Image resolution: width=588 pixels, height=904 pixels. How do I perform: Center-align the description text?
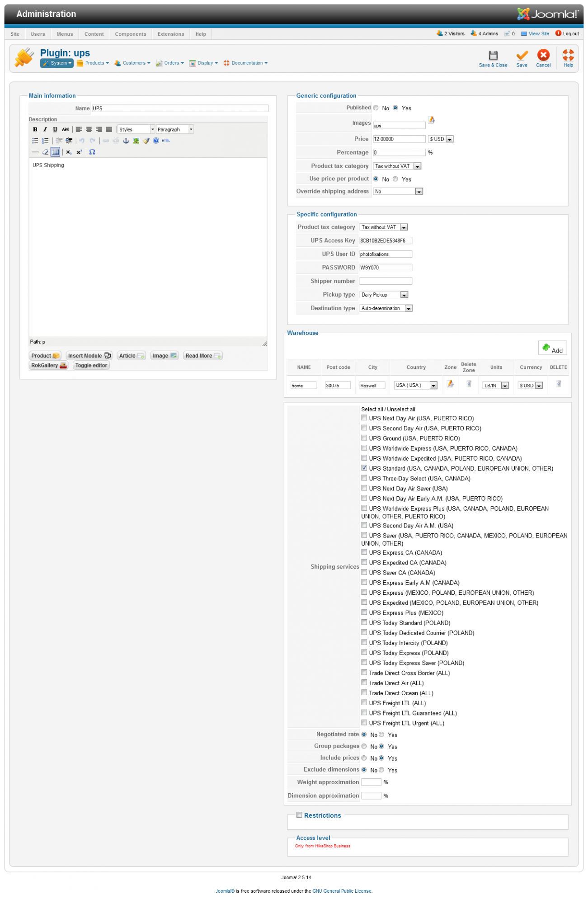[x=89, y=129]
